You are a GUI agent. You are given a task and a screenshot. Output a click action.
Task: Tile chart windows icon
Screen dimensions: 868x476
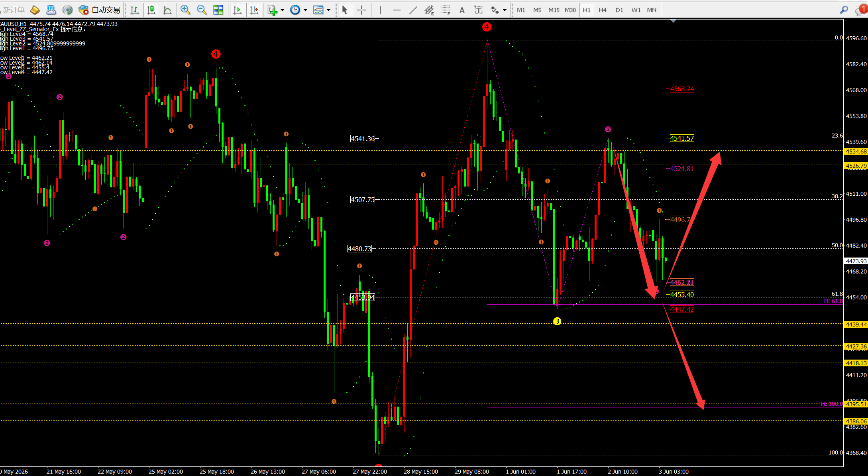218,10
